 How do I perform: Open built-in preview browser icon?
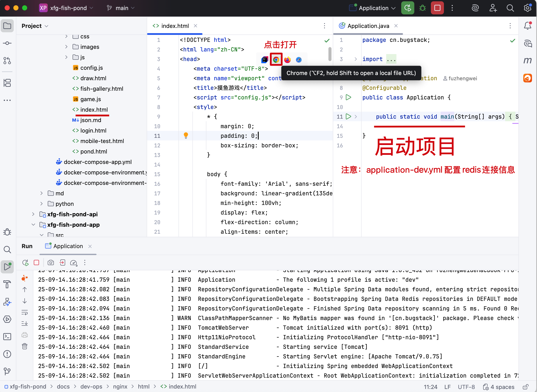264,60
